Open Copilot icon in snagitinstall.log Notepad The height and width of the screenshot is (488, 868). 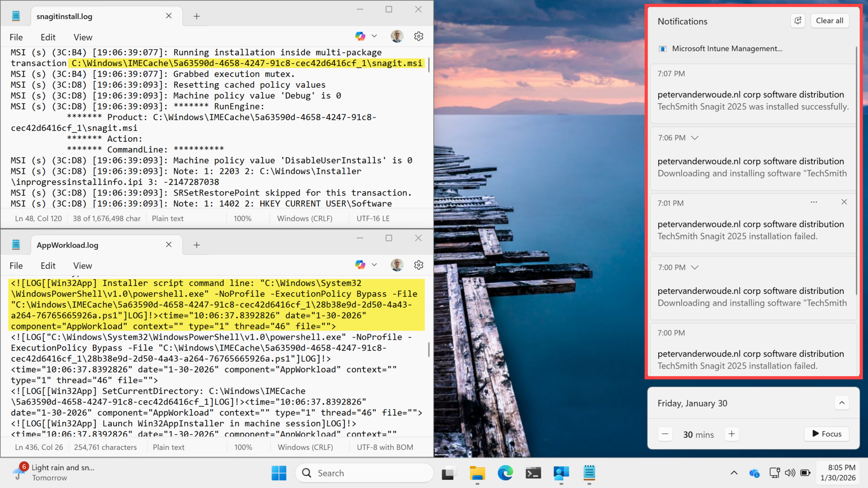pos(360,36)
